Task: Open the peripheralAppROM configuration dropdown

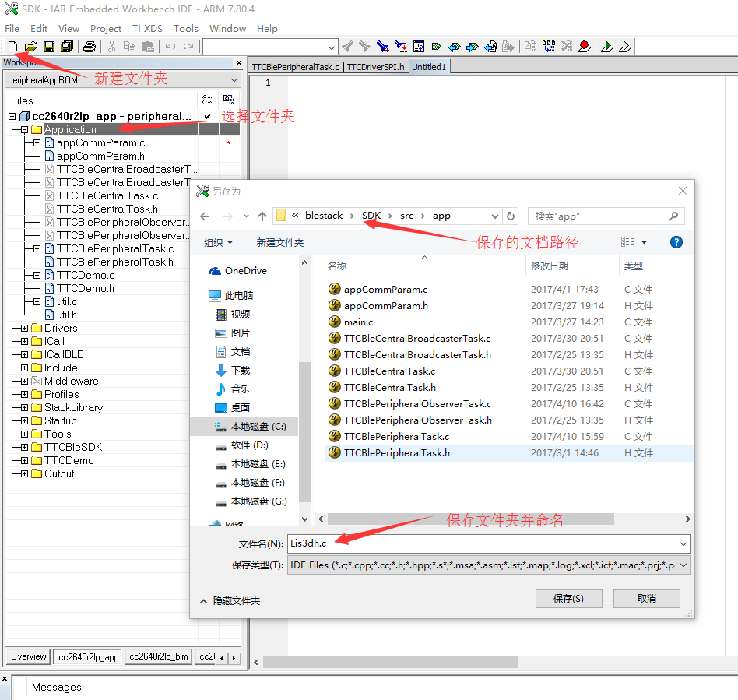Action: pos(234,80)
